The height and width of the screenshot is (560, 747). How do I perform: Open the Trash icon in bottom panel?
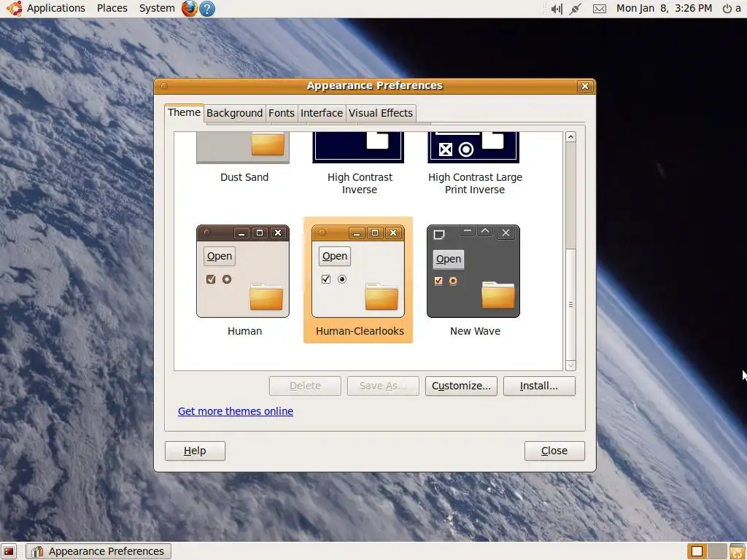pos(737,551)
